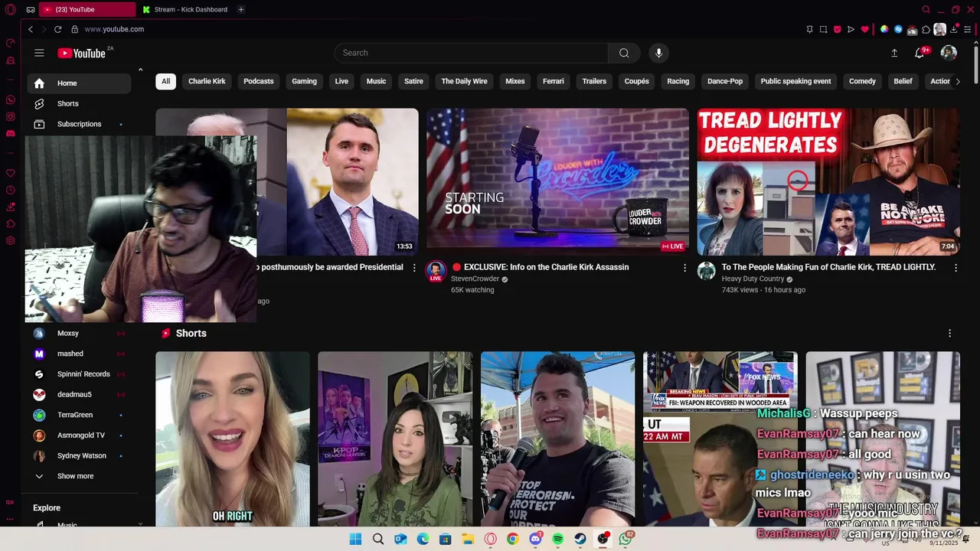Open the Spinnin' Records channel
This screenshot has width=980, height=551.
pyautogui.click(x=79, y=374)
